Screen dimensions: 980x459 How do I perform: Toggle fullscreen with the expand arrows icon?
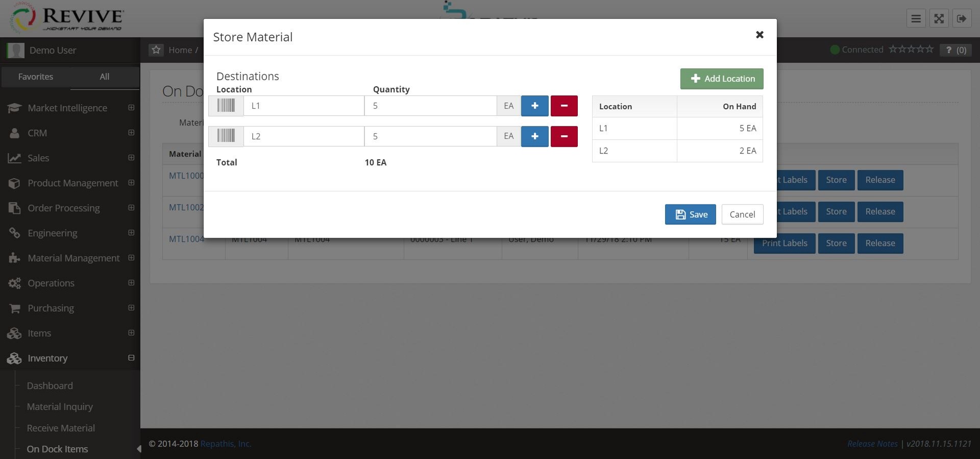[x=939, y=19]
